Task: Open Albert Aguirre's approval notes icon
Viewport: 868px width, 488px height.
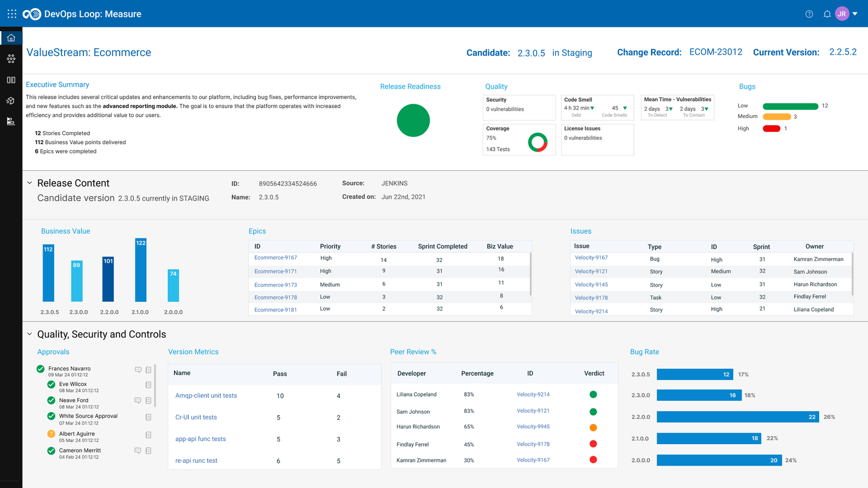Action: click(149, 435)
